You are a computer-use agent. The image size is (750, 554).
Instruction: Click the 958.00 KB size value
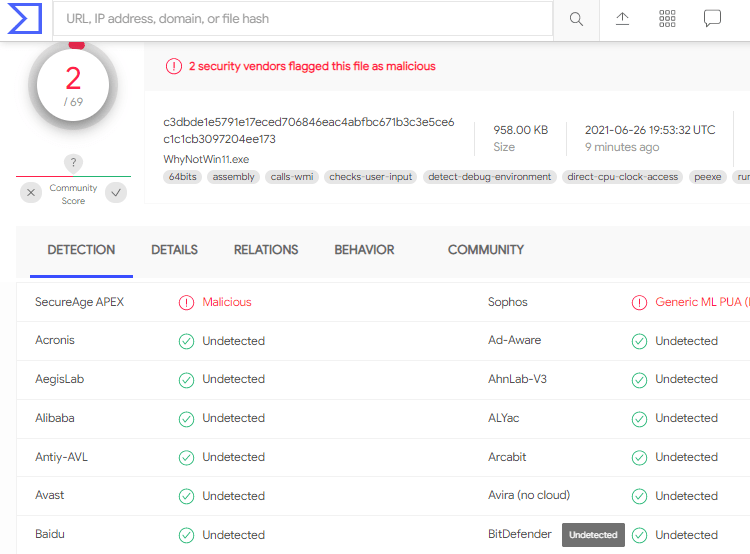520,130
